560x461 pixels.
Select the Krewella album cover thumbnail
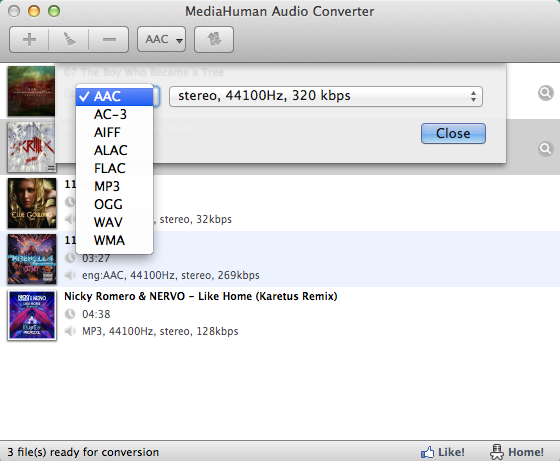(x=32, y=259)
